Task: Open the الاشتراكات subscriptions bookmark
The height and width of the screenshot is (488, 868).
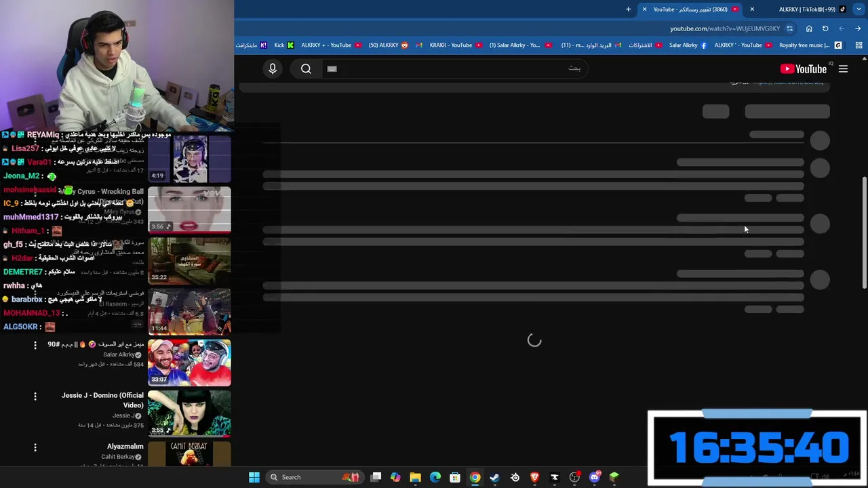Action: click(645, 45)
